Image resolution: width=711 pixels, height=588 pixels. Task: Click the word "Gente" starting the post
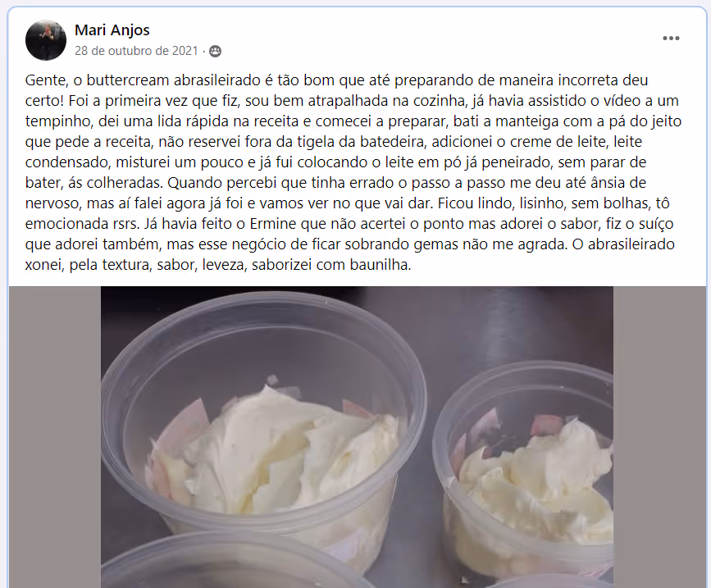tap(44, 80)
